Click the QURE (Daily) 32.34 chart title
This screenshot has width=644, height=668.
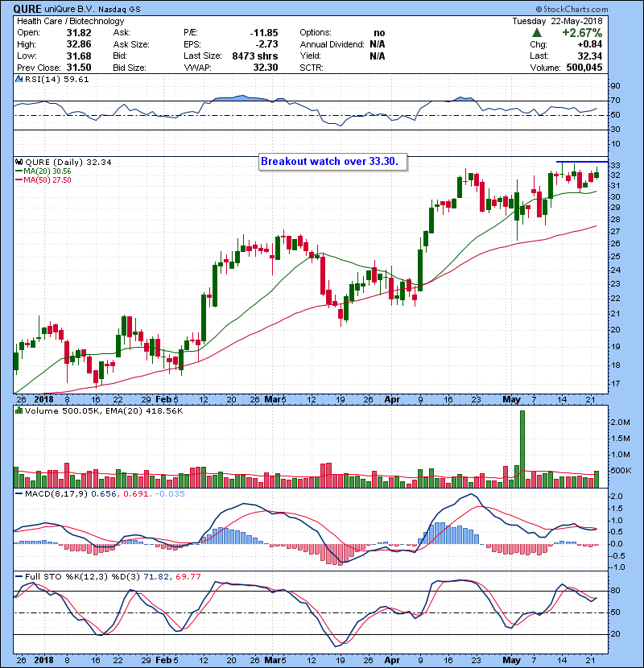68,163
